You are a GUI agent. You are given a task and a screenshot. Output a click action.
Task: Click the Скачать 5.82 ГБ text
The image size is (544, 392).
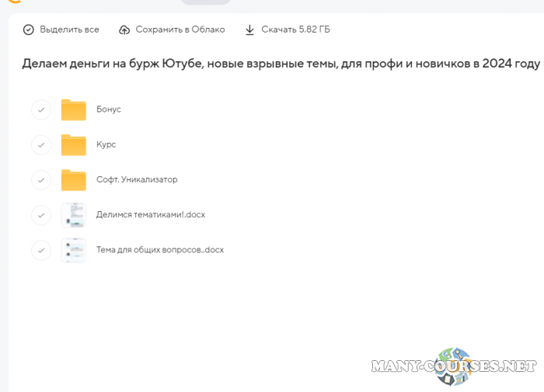point(295,29)
